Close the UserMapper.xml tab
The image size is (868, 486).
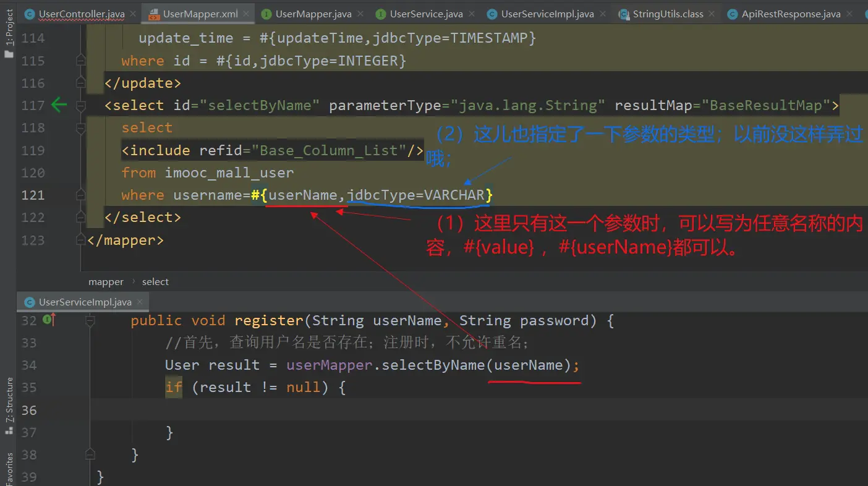[x=245, y=14]
